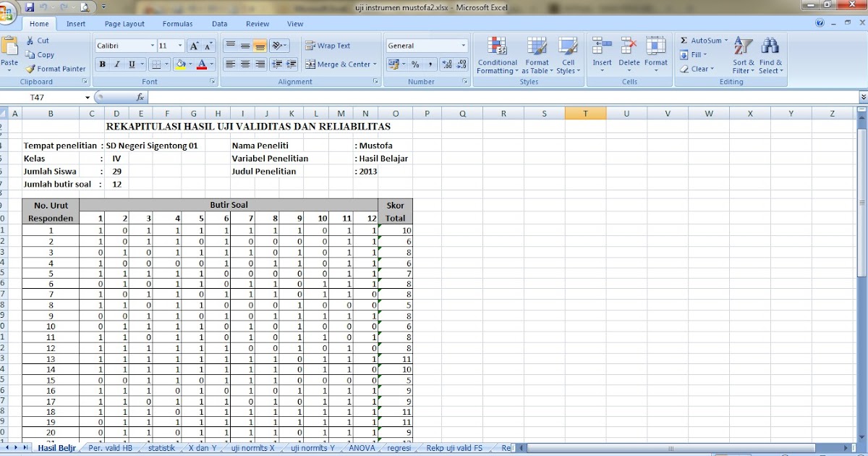Open the ANOVA sheet tab
The image size is (868, 456).
point(361,448)
